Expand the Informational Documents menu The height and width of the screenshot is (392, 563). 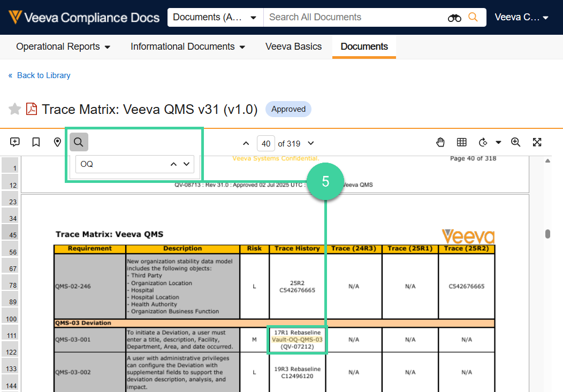188,47
